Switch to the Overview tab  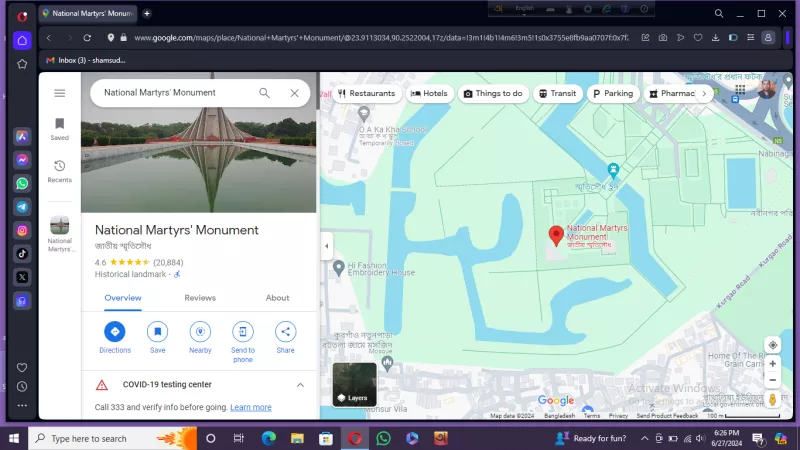(123, 298)
